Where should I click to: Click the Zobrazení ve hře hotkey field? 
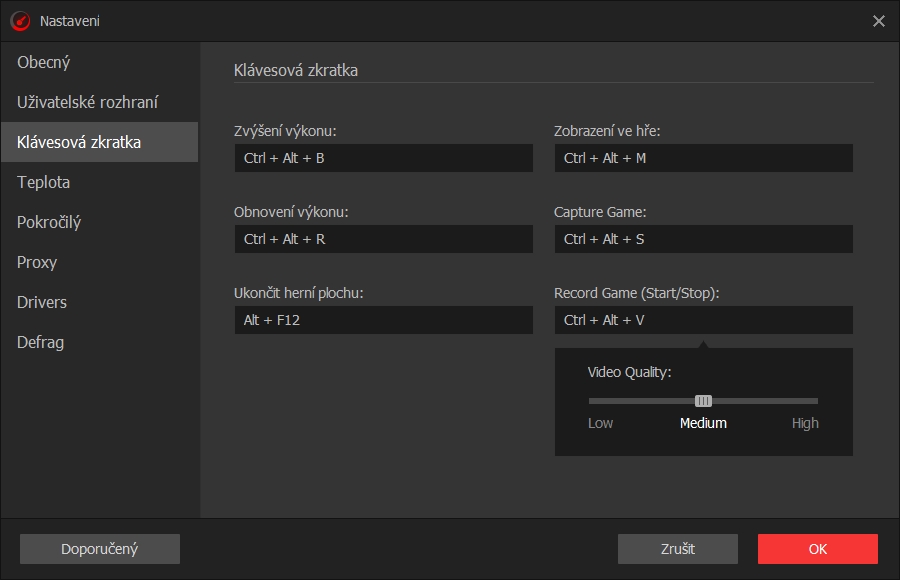click(703, 158)
